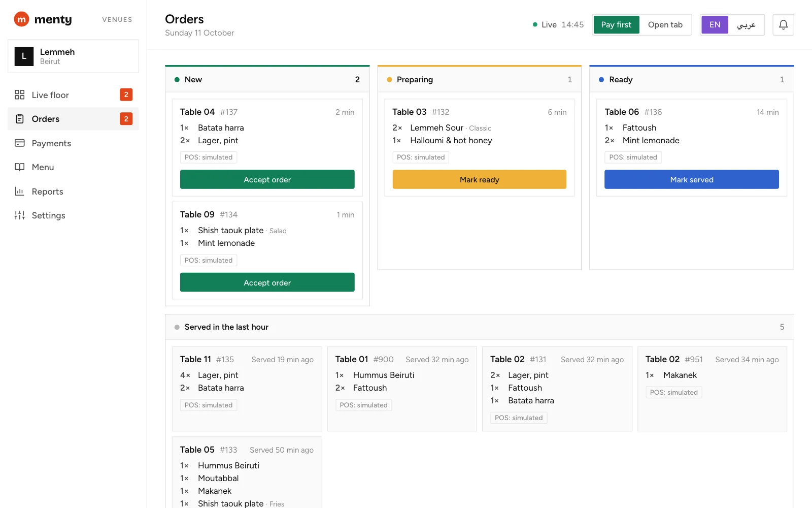This screenshot has width=812, height=508.
Task: Click the Lemmeh venue avatar
Action: coord(24,56)
